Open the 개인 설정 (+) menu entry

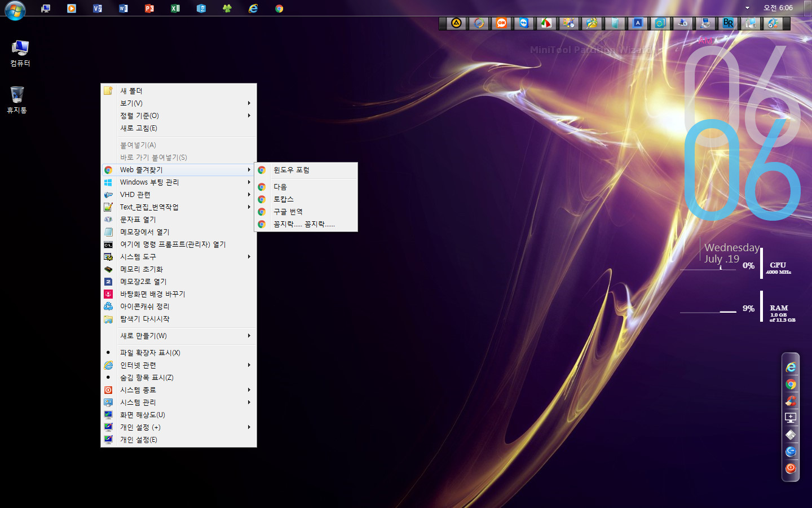click(x=179, y=427)
